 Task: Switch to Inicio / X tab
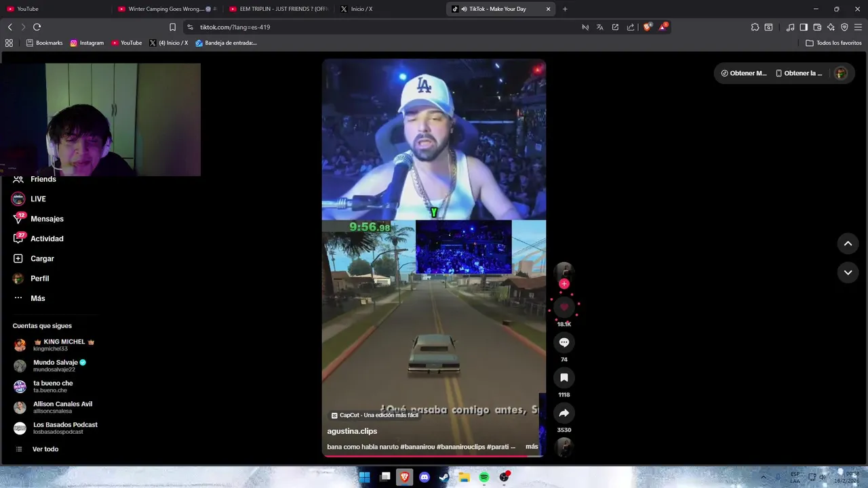(390, 9)
